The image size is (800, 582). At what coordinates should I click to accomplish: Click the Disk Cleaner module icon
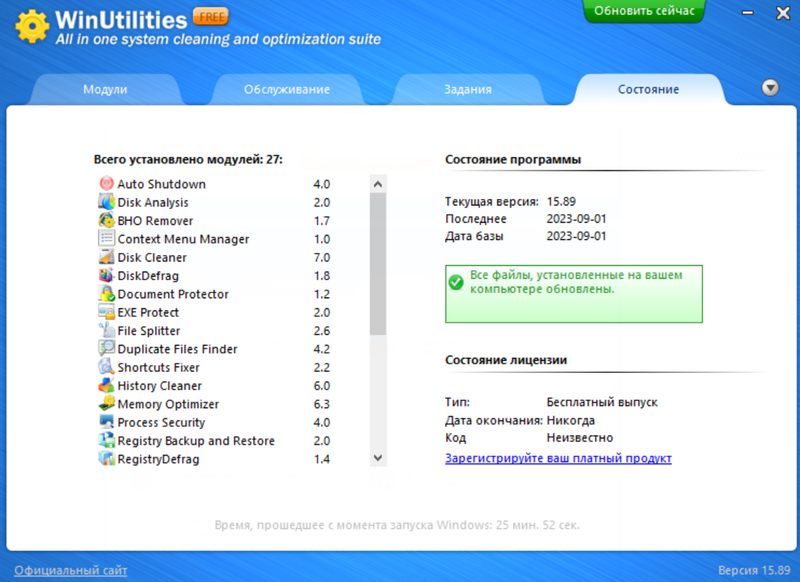(106, 257)
